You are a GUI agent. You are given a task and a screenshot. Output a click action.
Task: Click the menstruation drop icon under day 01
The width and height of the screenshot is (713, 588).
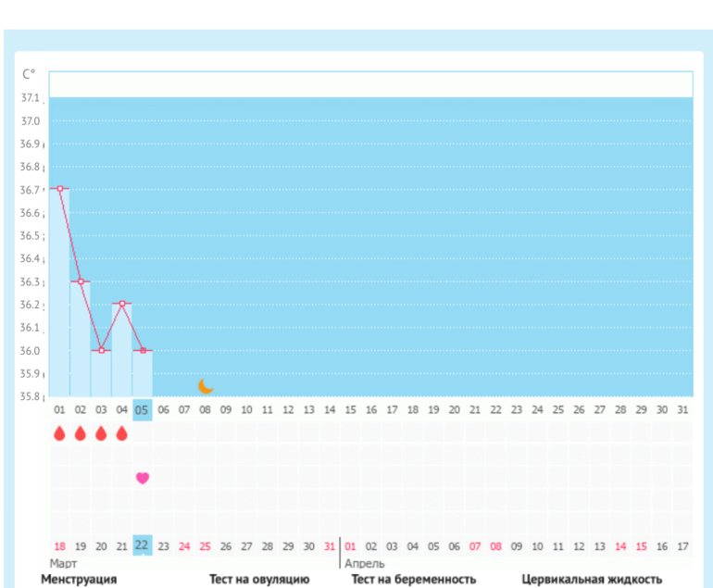[x=59, y=433]
